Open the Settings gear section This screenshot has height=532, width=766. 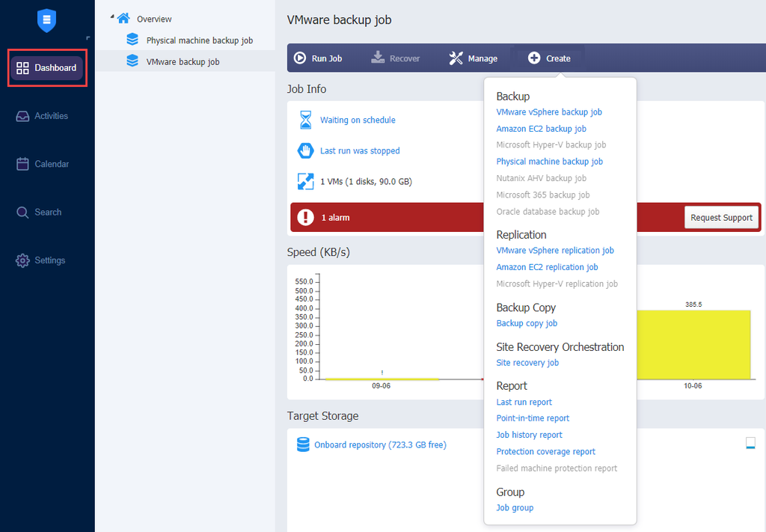pos(40,260)
